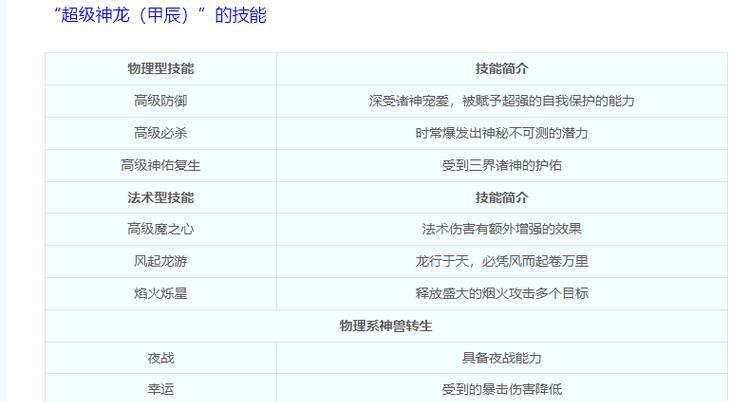The width and height of the screenshot is (750, 402).
Task: Select the 高级神佑复生 skill cell
Action: point(161,166)
